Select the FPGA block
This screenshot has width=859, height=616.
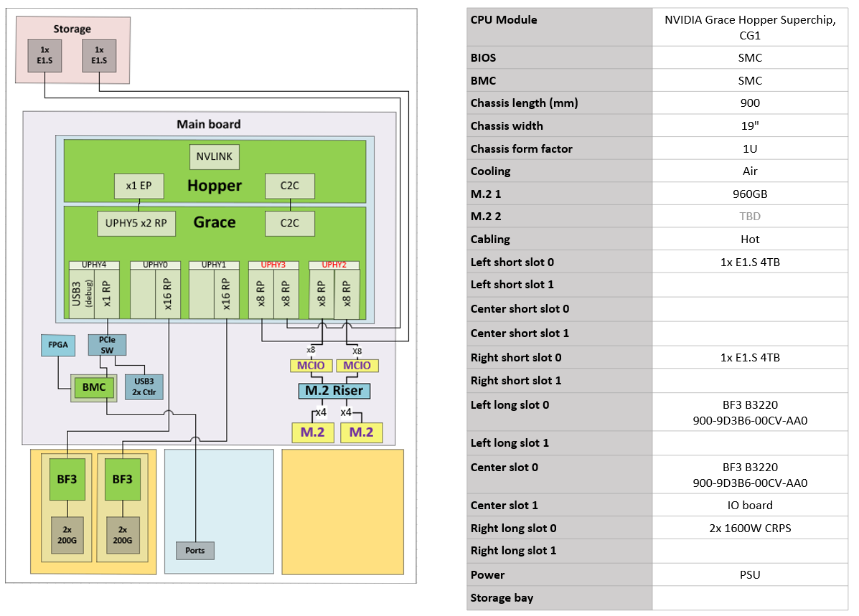coord(57,345)
